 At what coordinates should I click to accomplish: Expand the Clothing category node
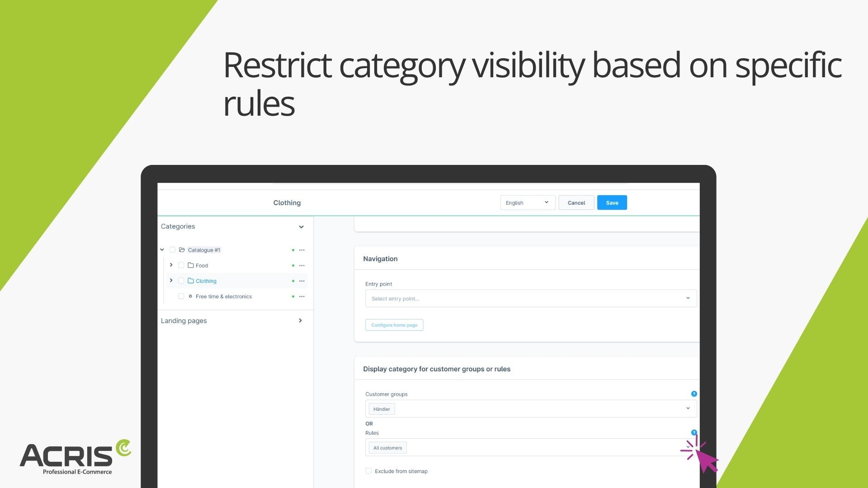click(x=171, y=281)
